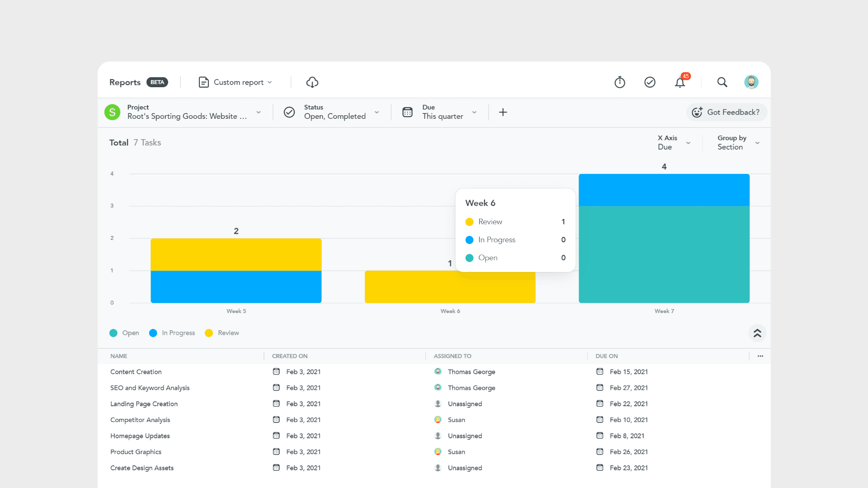Click the checkmark tasks icon in header

click(650, 82)
